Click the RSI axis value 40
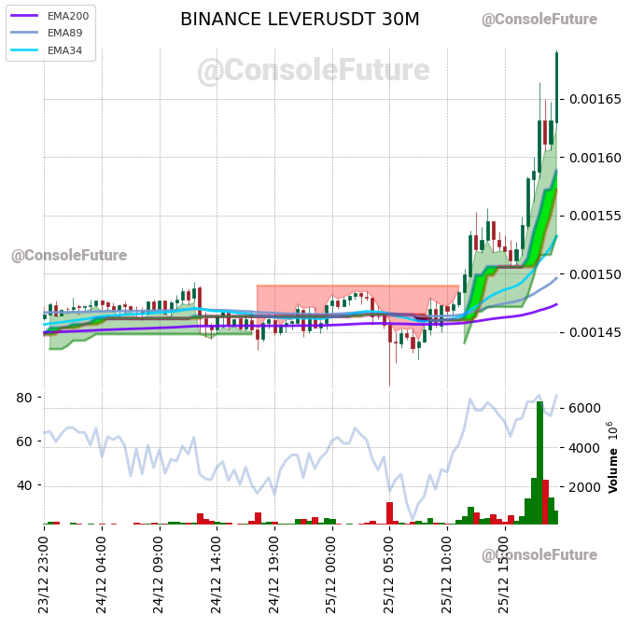Image resolution: width=644 pixels, height=644 pixels. tap(24, 485)
